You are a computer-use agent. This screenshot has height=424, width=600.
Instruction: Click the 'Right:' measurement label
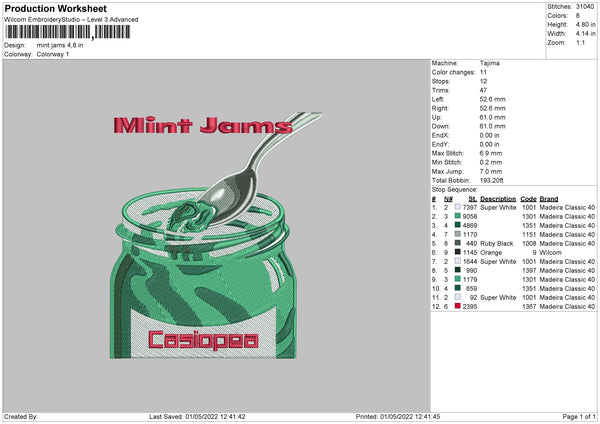point(440,108)
